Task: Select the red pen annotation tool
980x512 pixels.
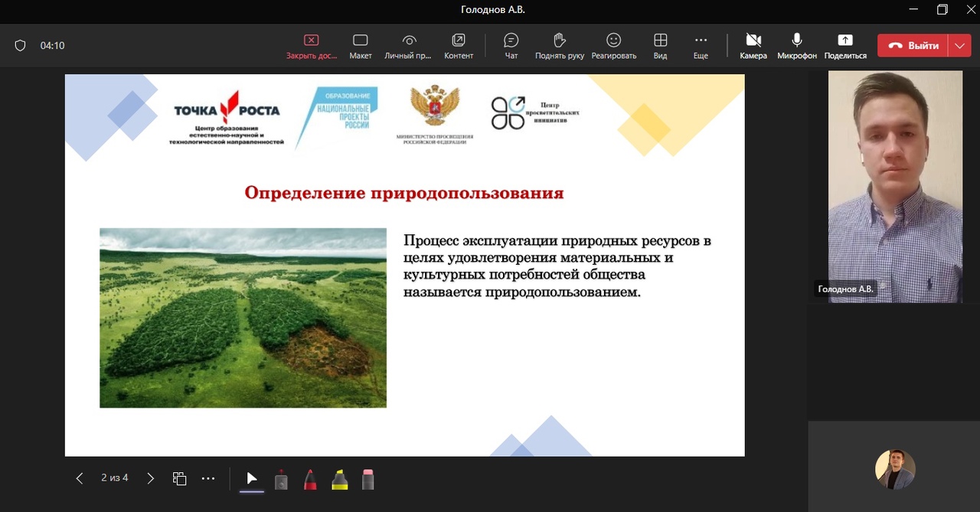Action: point(310,479)
